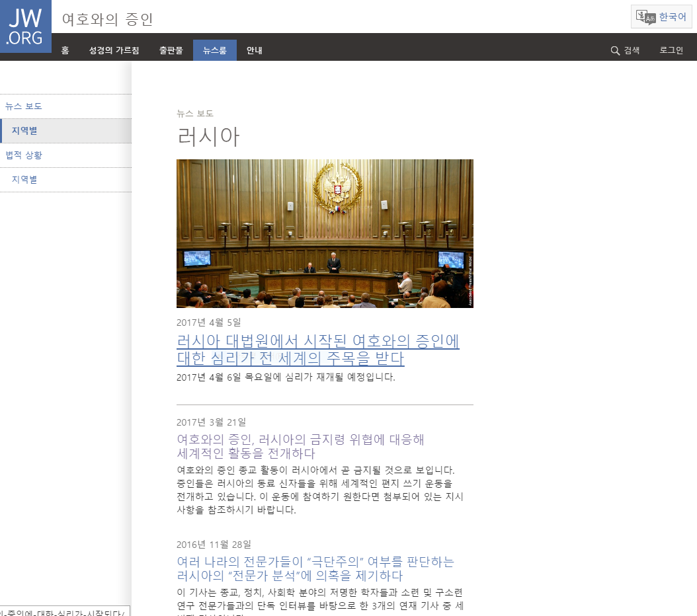The width and height of the screenshot is (697, 616).
Task: Select the 뉴스룸 tab
Action: (215, 50)
